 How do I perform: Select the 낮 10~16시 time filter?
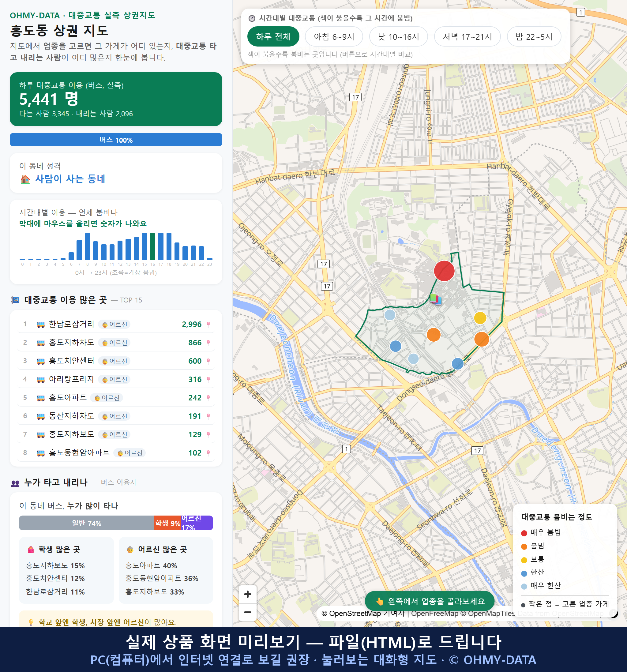tap(399, 36)
